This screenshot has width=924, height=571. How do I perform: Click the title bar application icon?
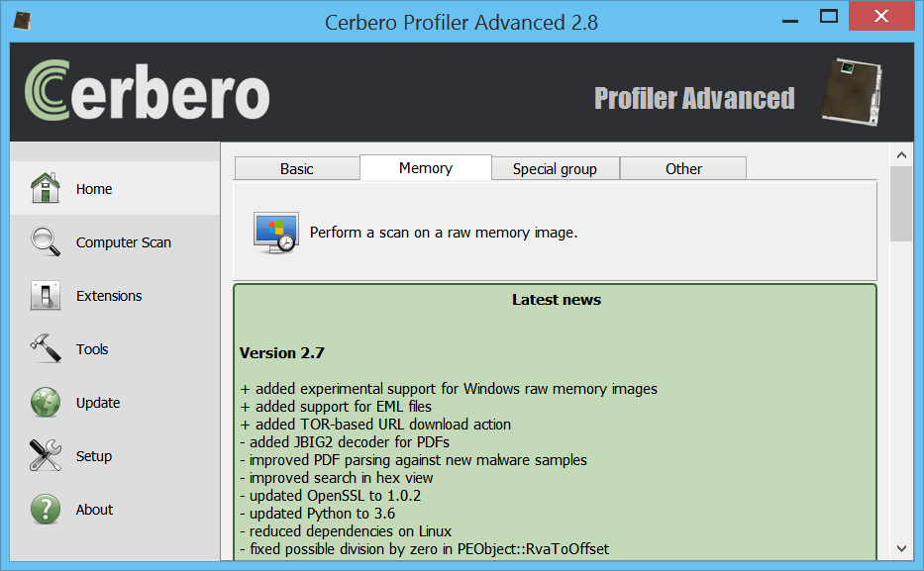(x=22, y=21)
